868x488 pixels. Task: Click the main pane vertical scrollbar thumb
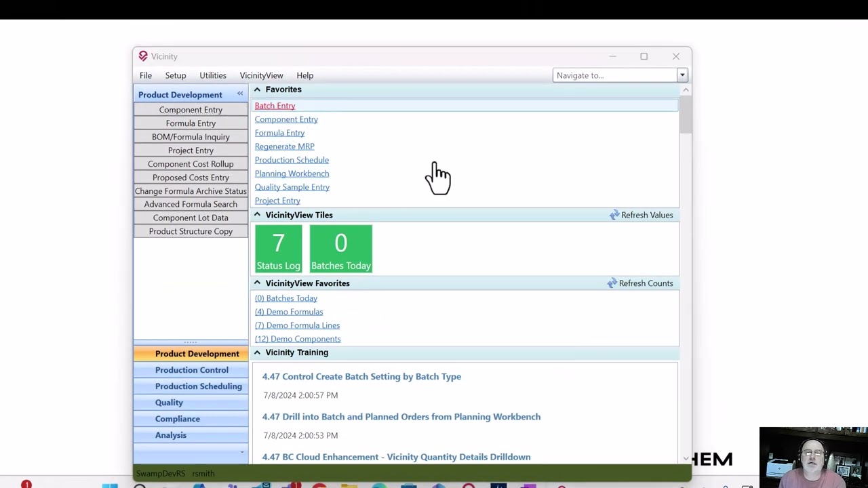pos(686,115)
